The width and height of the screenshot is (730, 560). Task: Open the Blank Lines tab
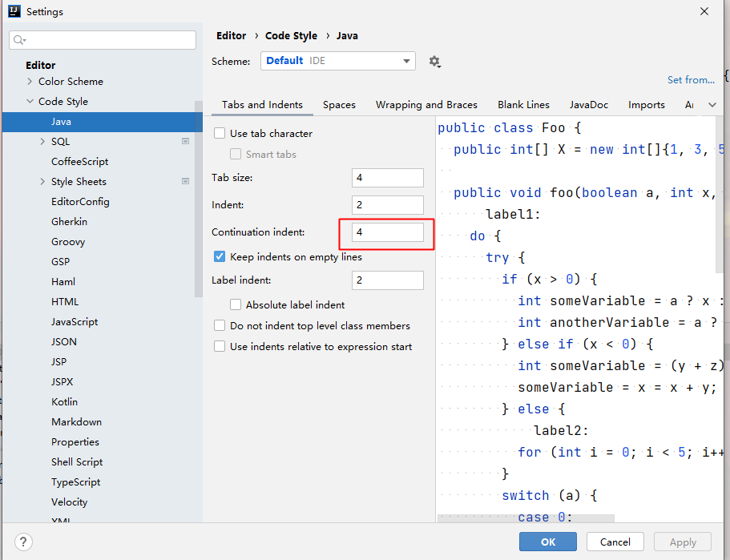(523, 105)
